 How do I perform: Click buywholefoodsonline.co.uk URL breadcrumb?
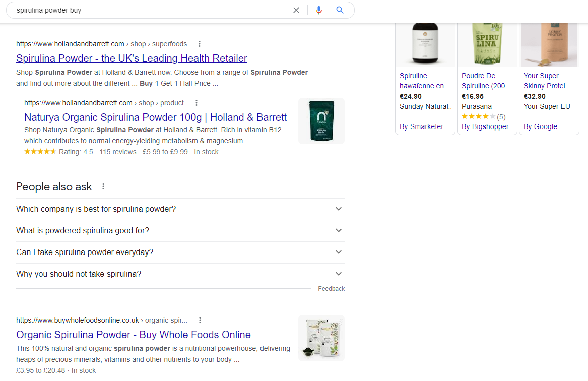pos(102,320)
